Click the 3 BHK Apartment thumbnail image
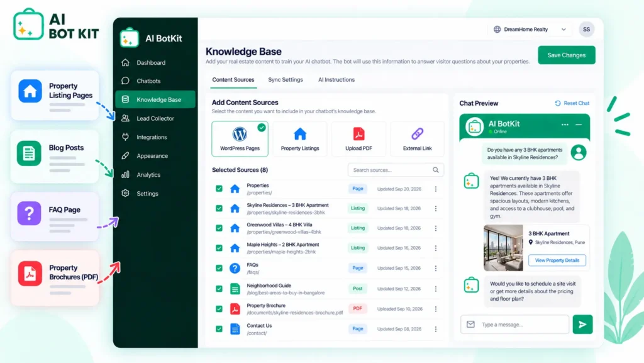The width and height of the screenshot is (644, 363). (x=503, y=248)
